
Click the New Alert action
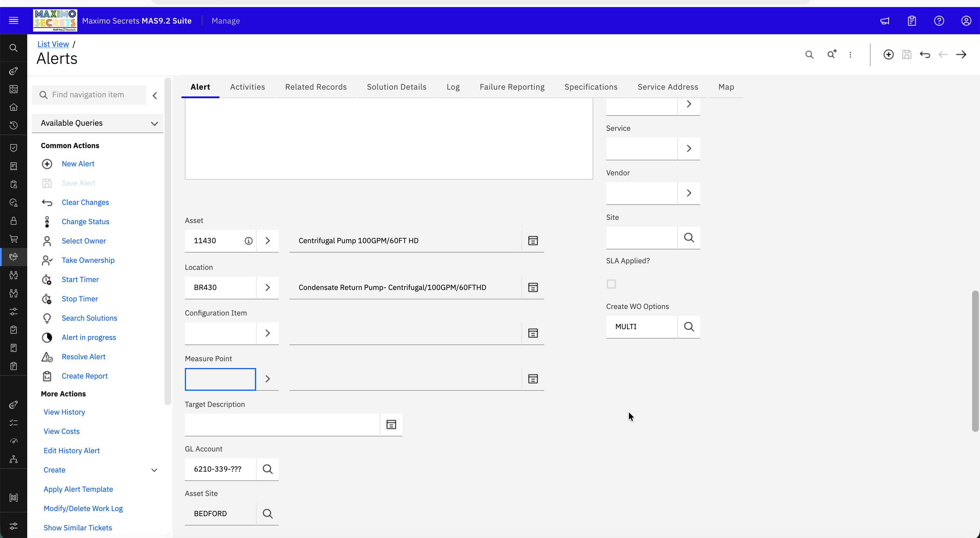point(78,164)
